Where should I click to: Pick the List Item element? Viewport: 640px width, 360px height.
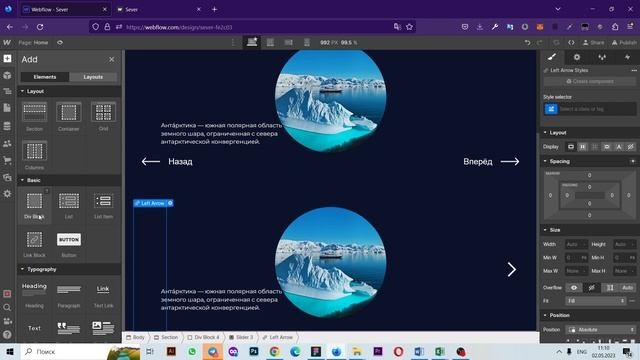point(103,205)
